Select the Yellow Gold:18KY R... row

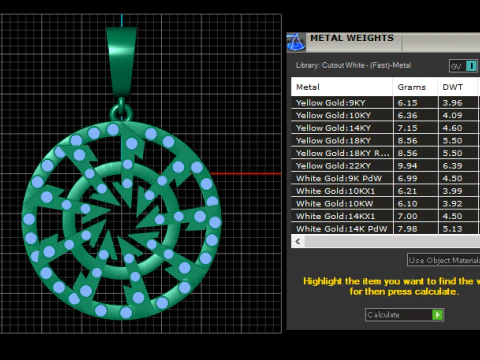pos(386,153)
